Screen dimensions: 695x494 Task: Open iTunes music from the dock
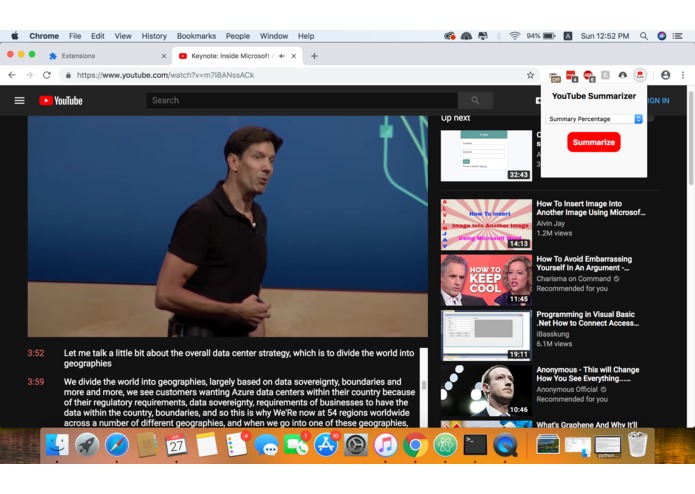[385, 444]
